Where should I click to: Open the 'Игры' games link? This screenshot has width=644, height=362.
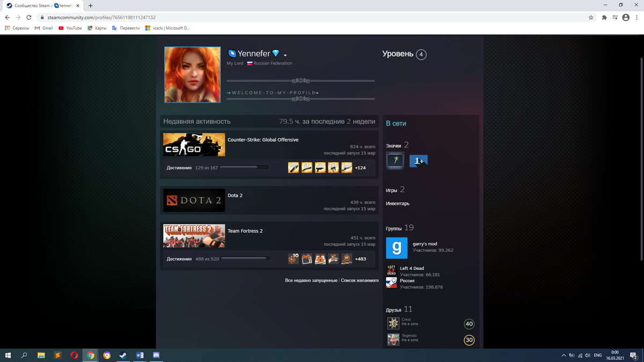click(x=391, y=190)
